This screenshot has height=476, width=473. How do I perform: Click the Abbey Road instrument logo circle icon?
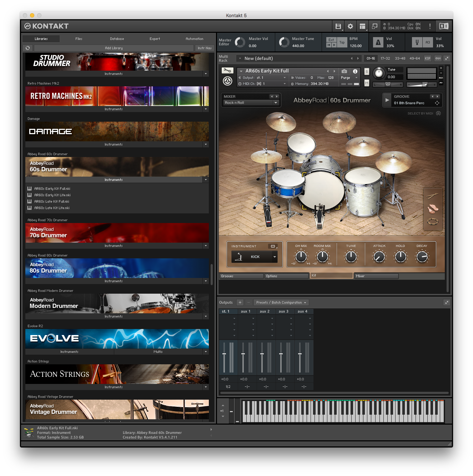pyautogui.click(x=227, y=81)
